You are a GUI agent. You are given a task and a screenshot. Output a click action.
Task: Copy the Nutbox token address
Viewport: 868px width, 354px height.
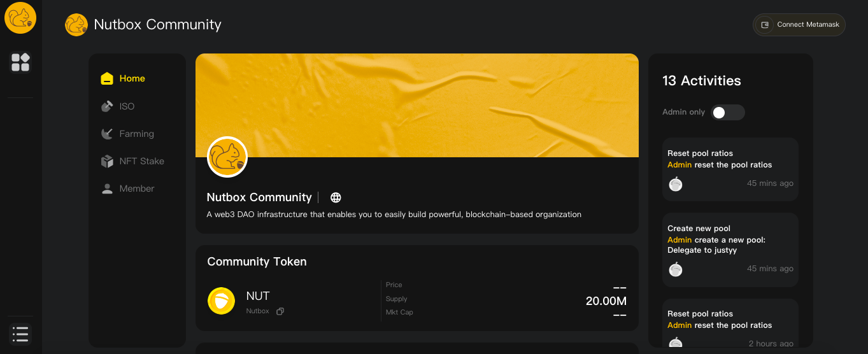coord(280,311)
